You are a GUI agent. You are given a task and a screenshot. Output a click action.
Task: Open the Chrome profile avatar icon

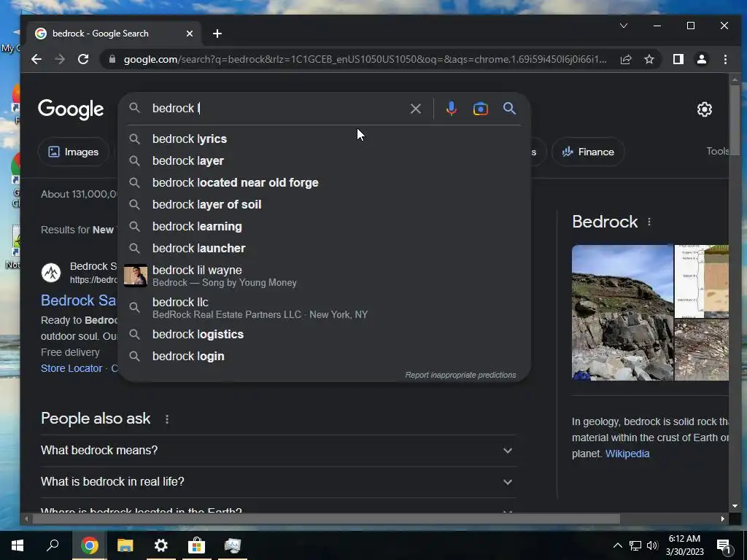[x=701, y=59]
